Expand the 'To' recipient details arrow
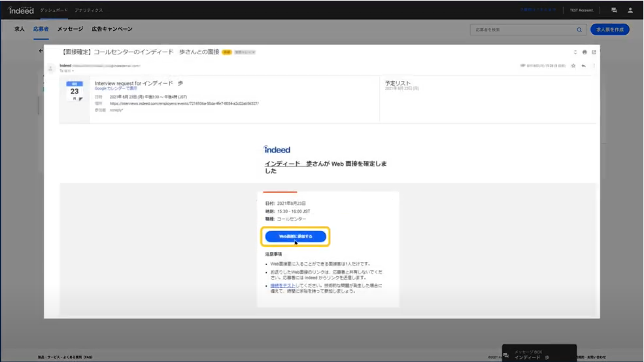 [73, 71]
